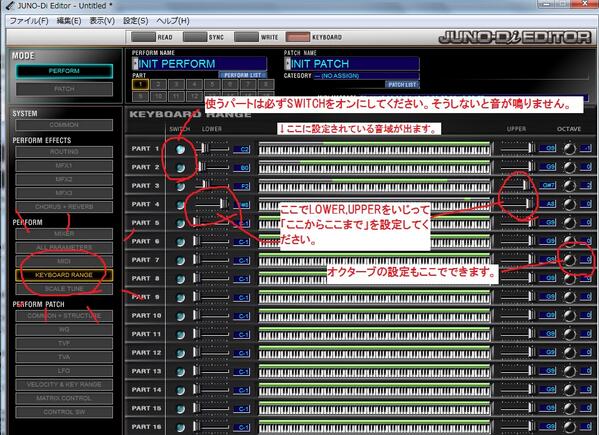
Task: Click the WRITE button in the toolbar
Action: point(246,37)
